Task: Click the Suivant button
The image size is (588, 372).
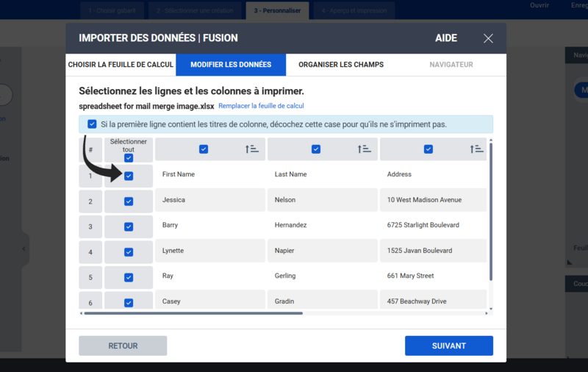Action: click(x=449, y=346)
